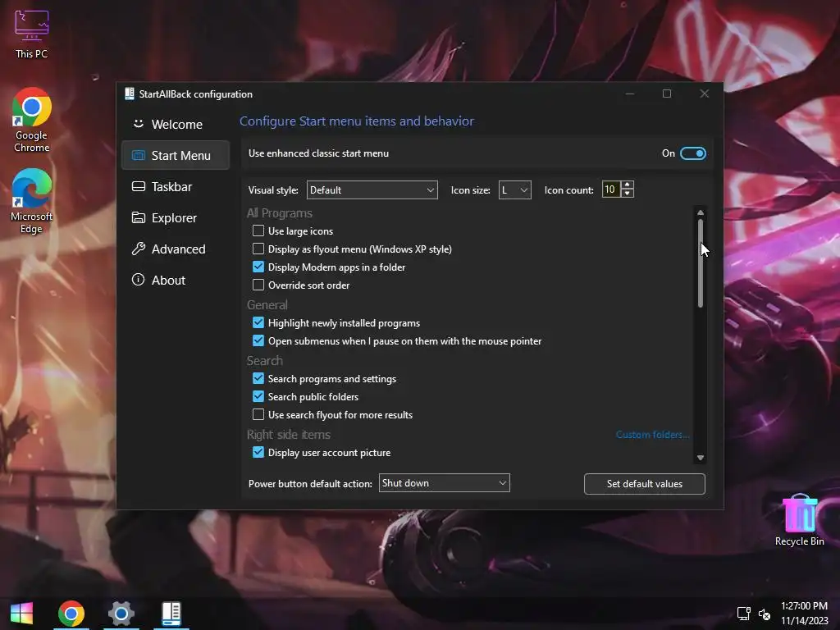Launch Chrome from the taskbar

click(x=71, y=614)
